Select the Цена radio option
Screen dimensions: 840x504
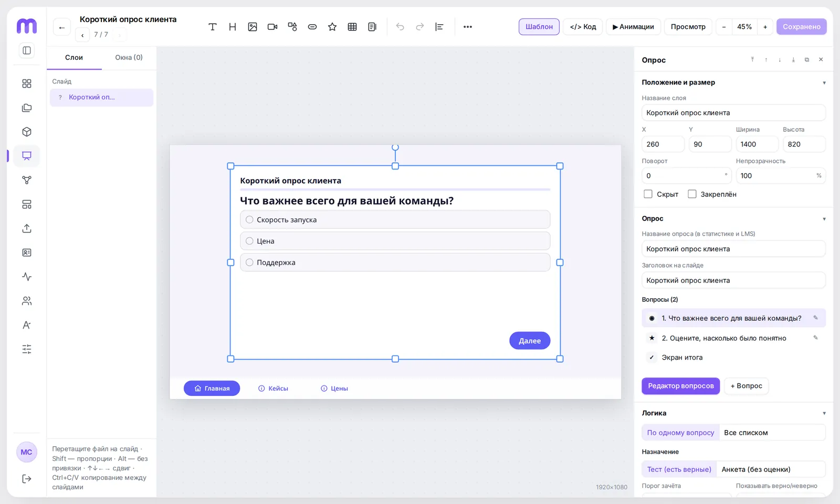point(395,241)
